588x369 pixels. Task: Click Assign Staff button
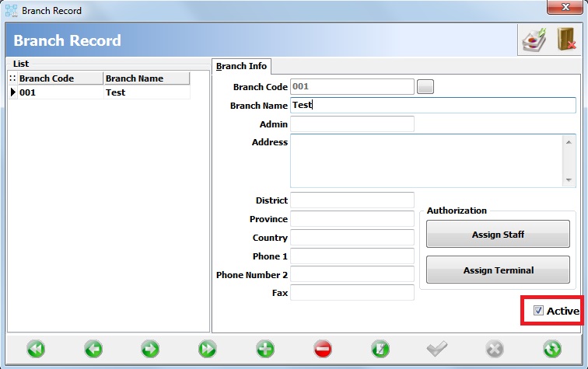(498, 234)
